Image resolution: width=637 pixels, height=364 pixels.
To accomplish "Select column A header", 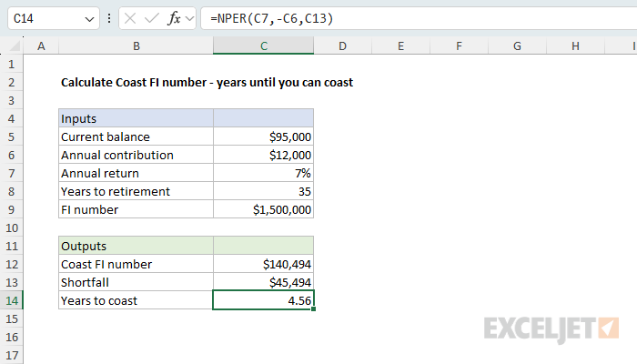I will tap(41, 45).
